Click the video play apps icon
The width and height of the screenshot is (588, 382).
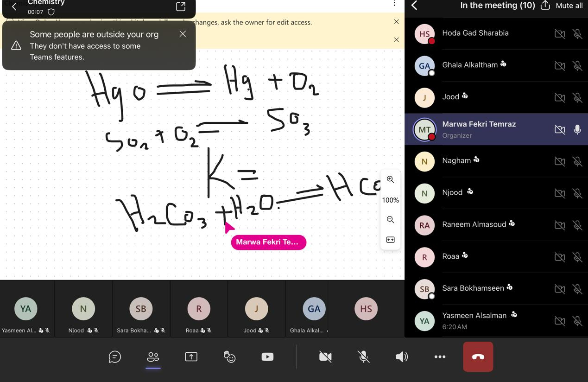tap(267, 357)
